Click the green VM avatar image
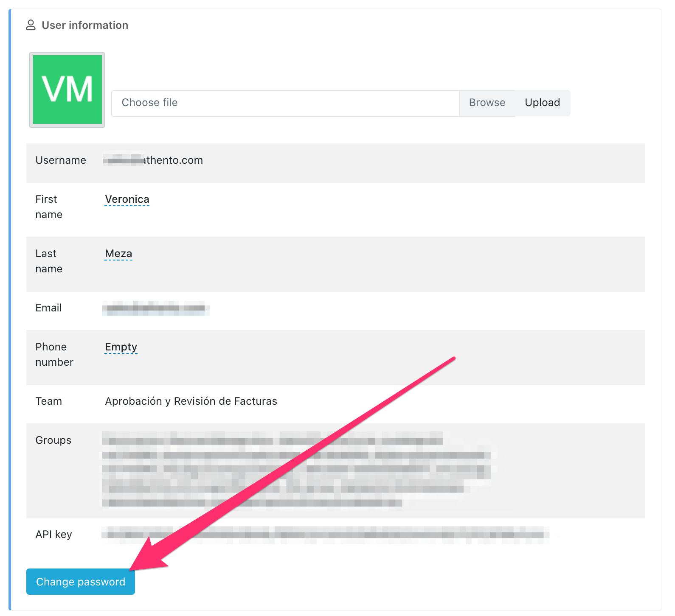Image resolution: width=675 pixels, height=616 pixels. (x=67, y=90)
